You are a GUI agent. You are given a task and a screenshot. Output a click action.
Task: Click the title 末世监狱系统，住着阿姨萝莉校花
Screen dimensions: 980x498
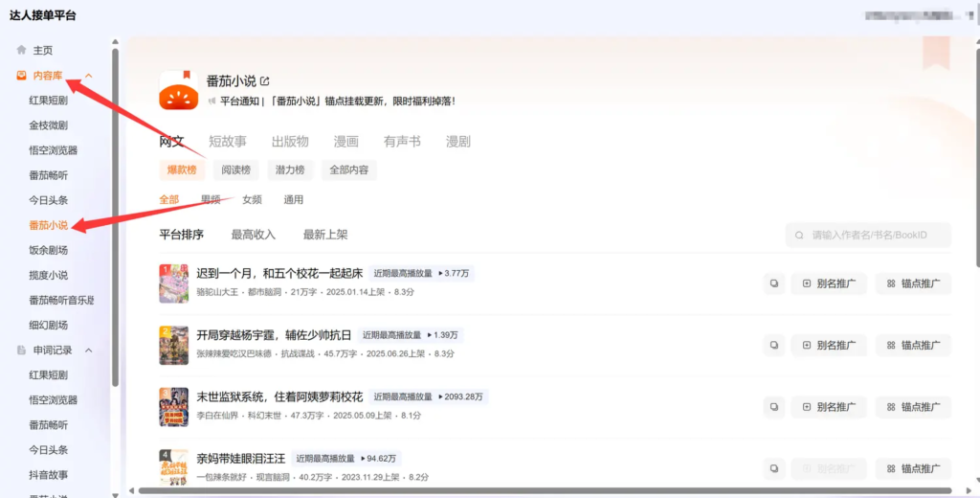[x=279, y=396]
